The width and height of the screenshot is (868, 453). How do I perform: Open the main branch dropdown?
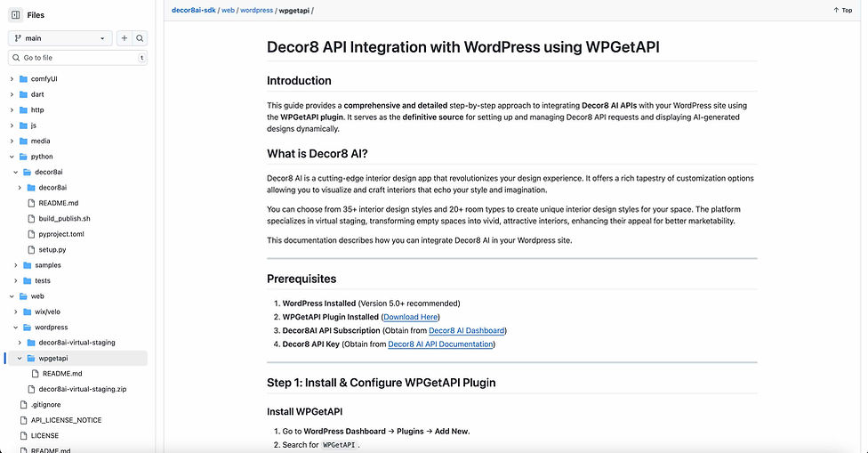[60, 38]
